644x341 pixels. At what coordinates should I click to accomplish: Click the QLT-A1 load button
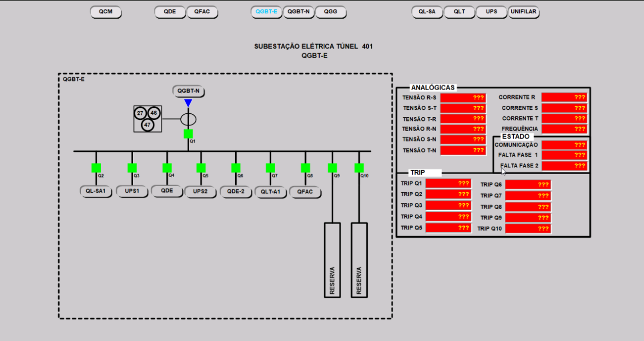(270, 192)
